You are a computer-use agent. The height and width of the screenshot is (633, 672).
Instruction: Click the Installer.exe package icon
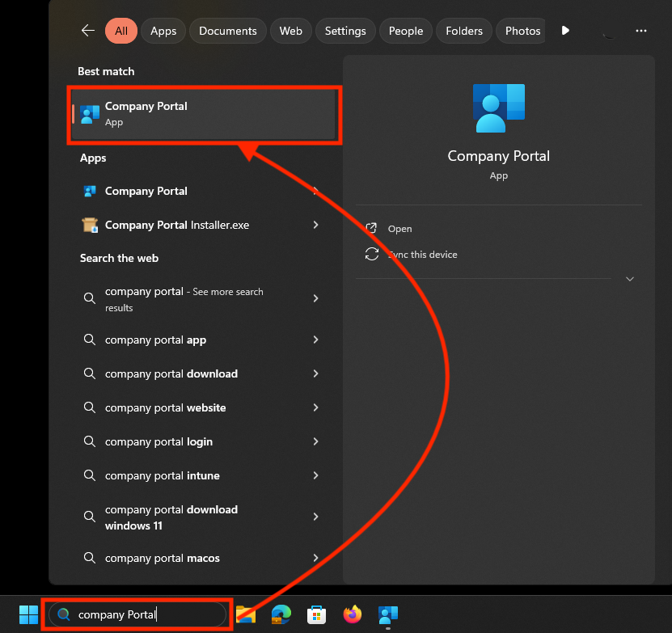pos(90,225)
